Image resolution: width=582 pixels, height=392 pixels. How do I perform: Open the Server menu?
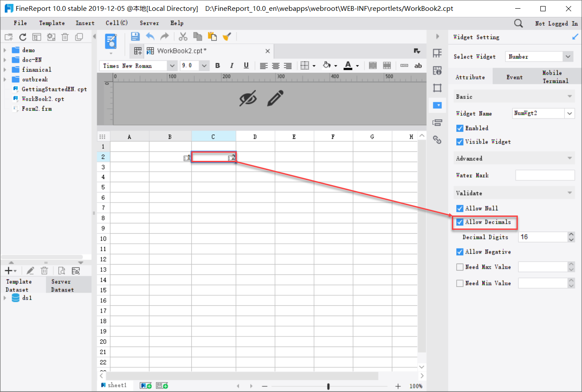coord(149,23)
